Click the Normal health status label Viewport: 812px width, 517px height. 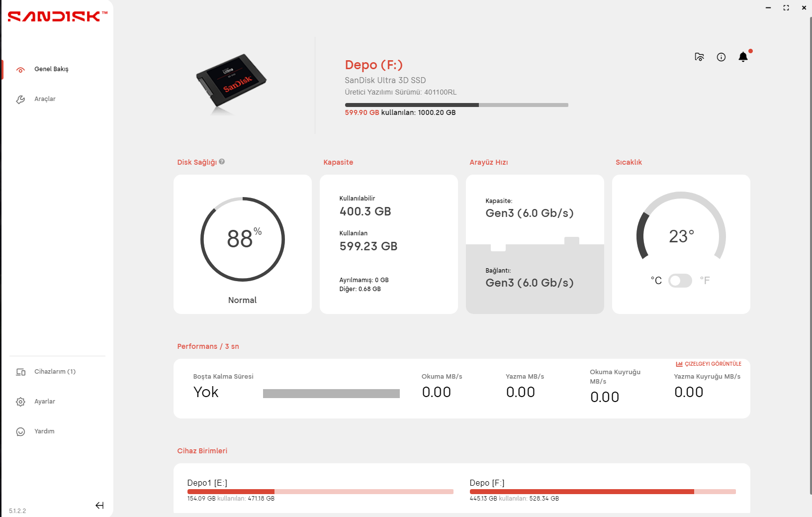242,300
